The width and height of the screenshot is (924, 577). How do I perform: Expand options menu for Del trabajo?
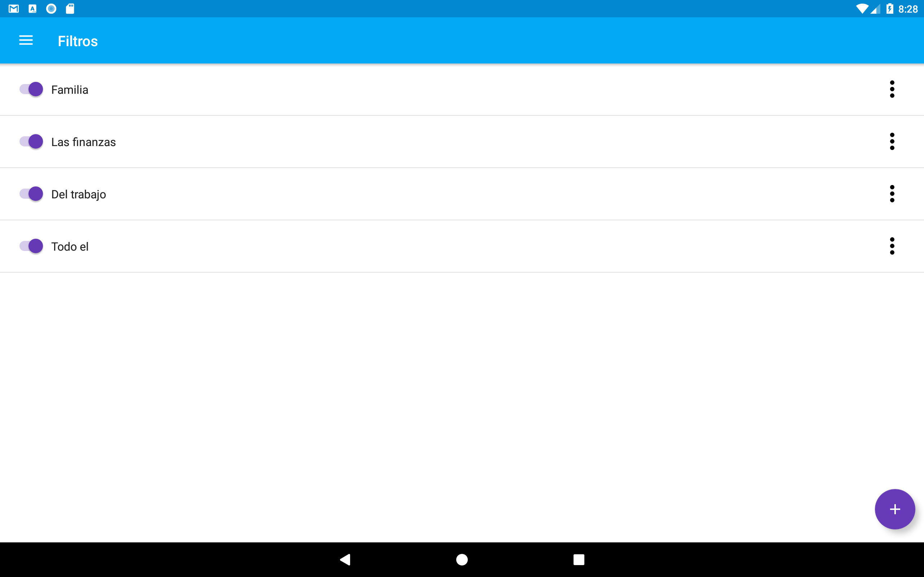[x=892, y=194]
